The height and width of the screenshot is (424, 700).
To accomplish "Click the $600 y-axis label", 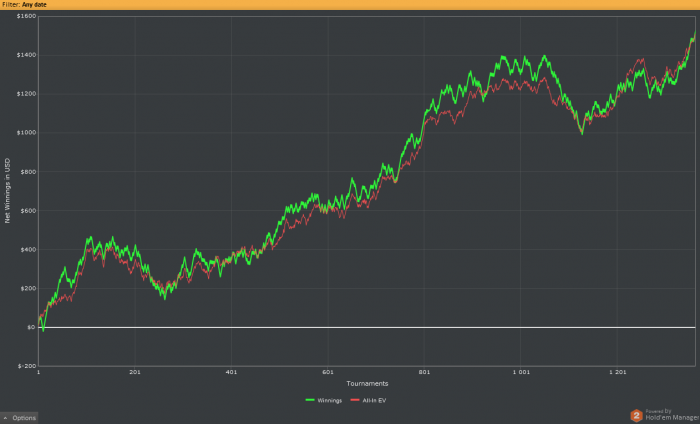I will [x=28, y=211].
